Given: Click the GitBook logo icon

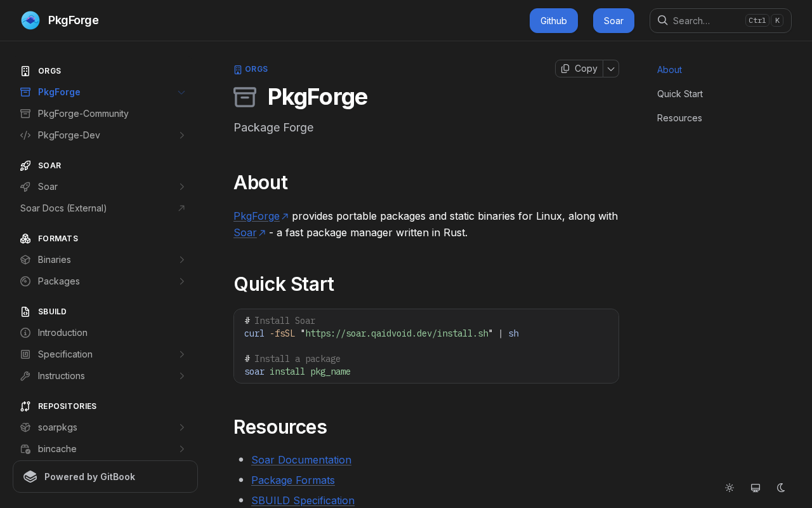Looking at the screenshot, I should 30,477.
